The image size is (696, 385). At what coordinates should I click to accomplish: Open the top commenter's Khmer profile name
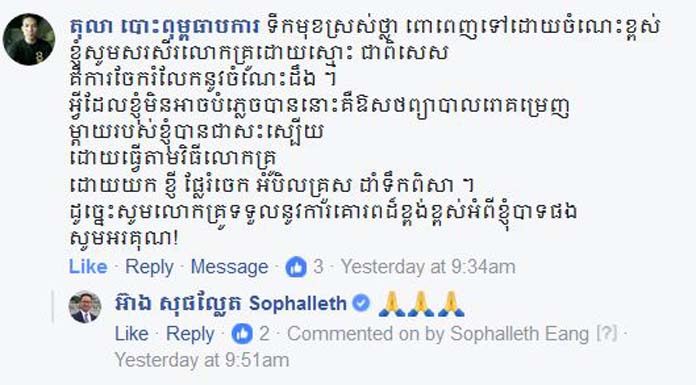tap(164, 28)
